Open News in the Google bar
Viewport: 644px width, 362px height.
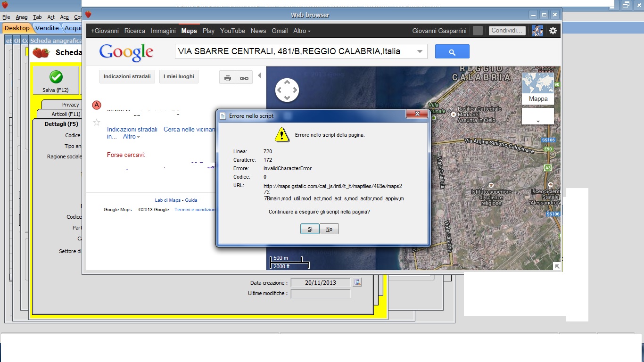point(258,31)
